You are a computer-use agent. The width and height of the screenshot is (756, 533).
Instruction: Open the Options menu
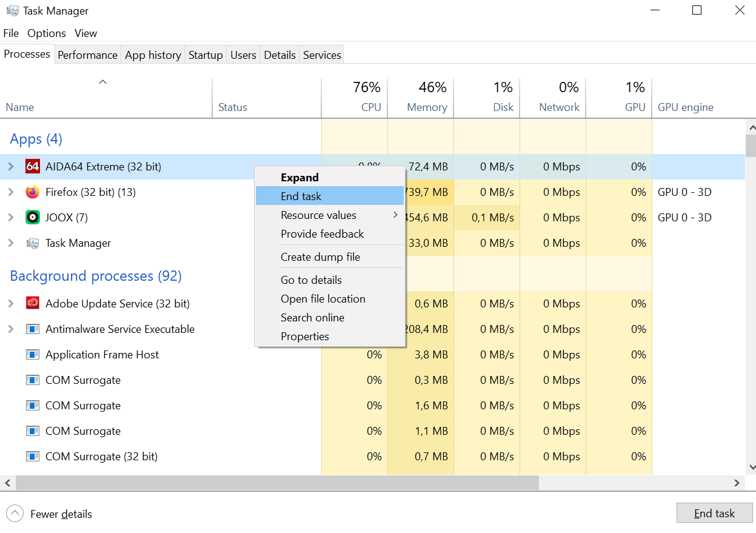(47, 33)
